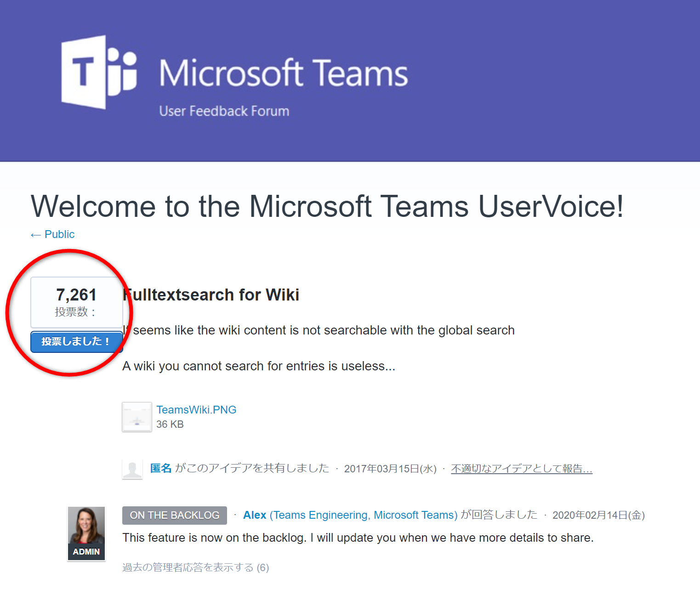The image size is (700, 595).
Task: Click the 2020年02月14日(金) response date
Action: coord(598,515)
